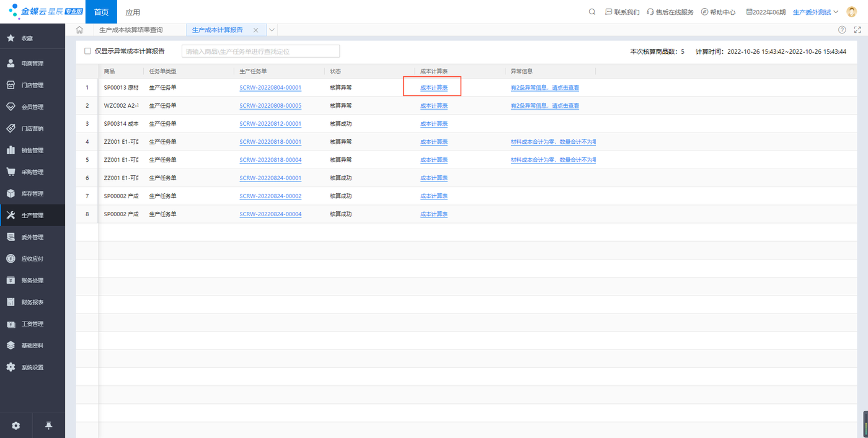
Task: Open 库存管理 in the sidebar
Action: [32, 193]
